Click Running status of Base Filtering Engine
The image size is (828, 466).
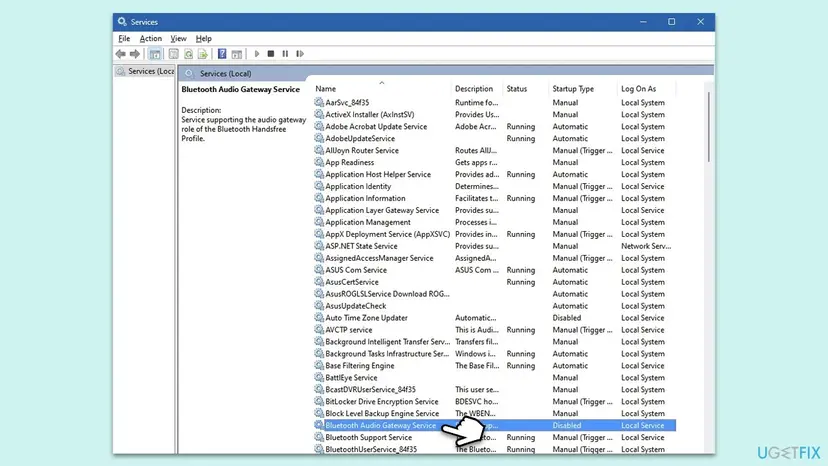click(x=521, y=366)
